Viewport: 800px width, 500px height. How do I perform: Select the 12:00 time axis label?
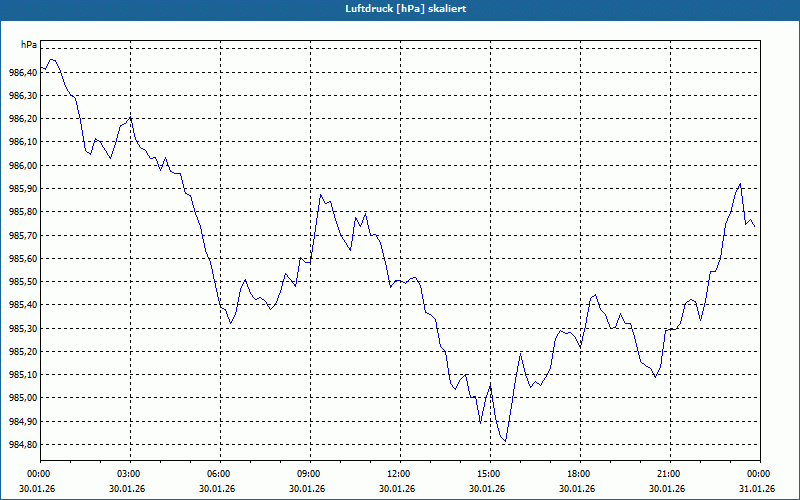400,474
